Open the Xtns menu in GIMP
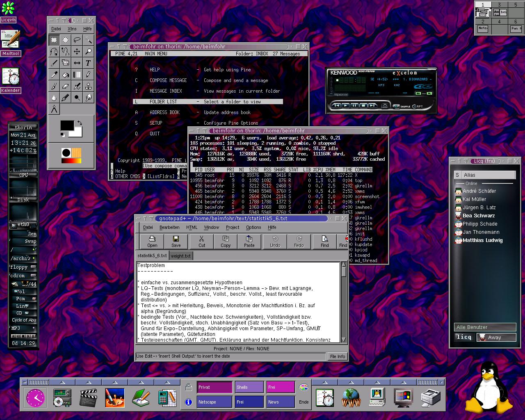This screenshot has width=525, height=420. tap(72, 29)
